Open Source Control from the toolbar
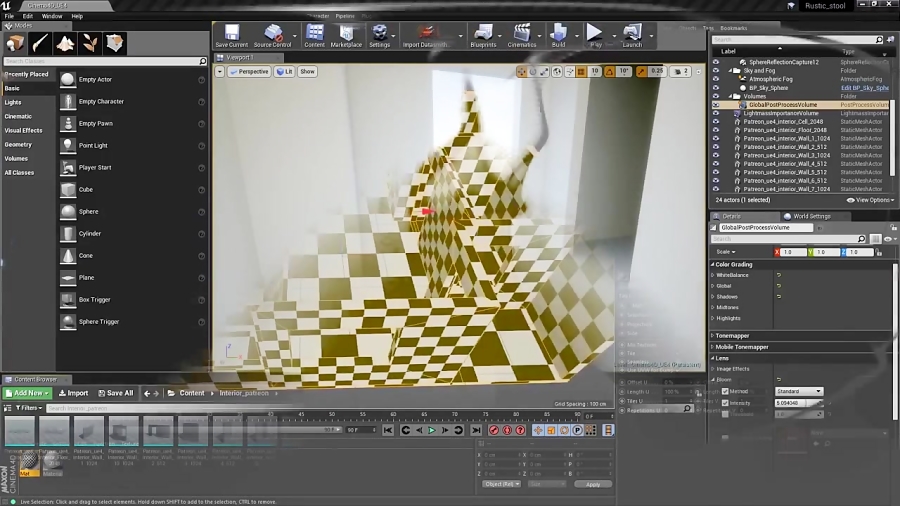This screenshot has width=900, height=506. [273, 36]
